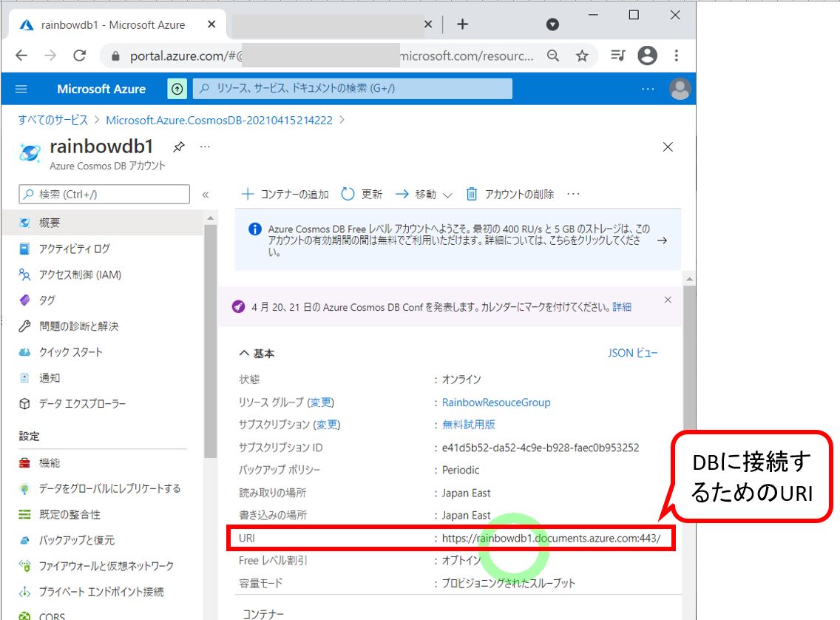Viewport: 840px width, 620px height.
Task: Click the URI value https://rainbowdb1.documents.azure.com:443/
Action: [x=552, y=538]
